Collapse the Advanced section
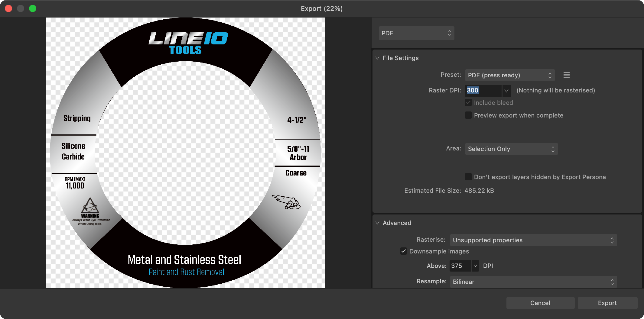This screenshot has width=644, height=319. pyautogui.click(x=377, y=223)
